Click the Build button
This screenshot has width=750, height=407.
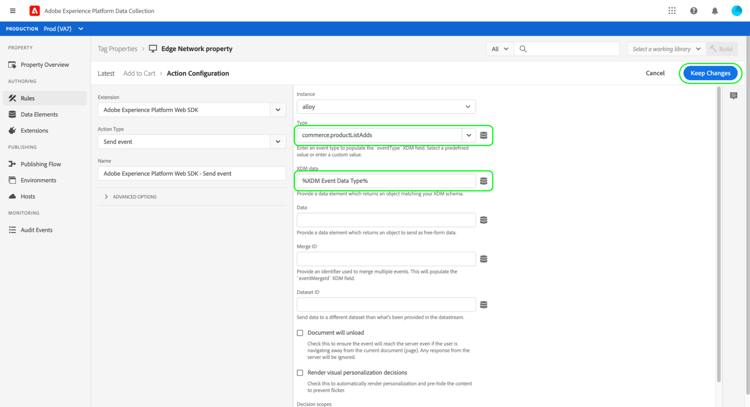click(722, 49)
